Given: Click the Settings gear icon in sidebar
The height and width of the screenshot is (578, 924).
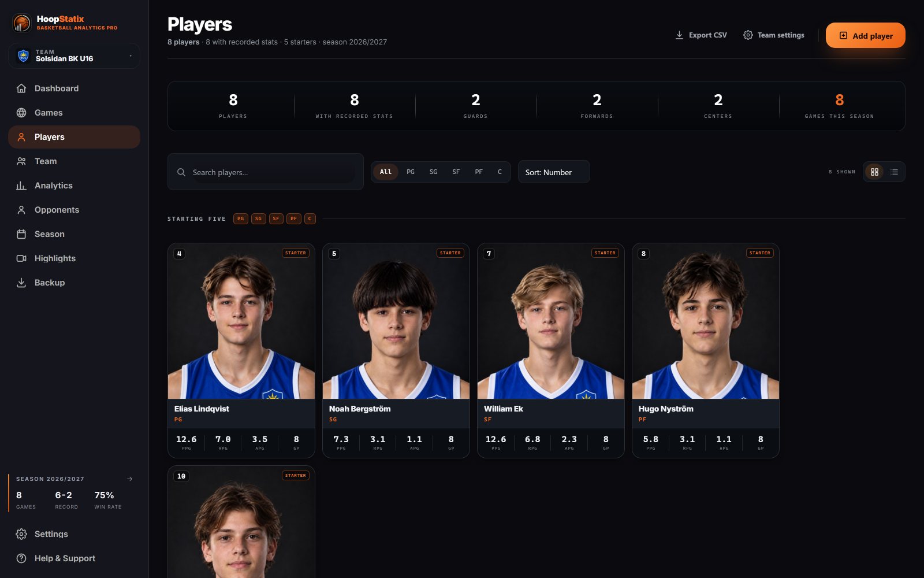Looking at the screenshot, I should click(21, 534).
